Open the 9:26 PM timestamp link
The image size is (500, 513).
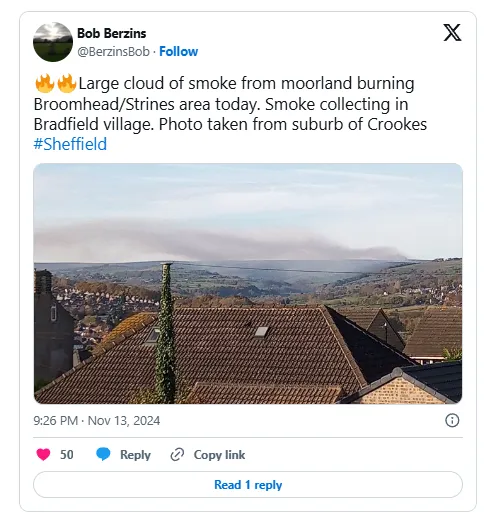(x=55, y=421)
